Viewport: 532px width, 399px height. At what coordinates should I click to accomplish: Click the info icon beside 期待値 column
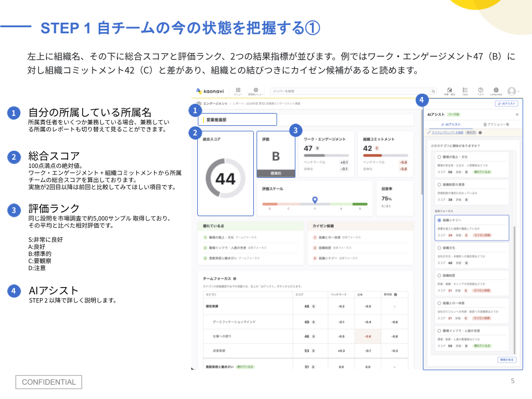coord(396,294)
